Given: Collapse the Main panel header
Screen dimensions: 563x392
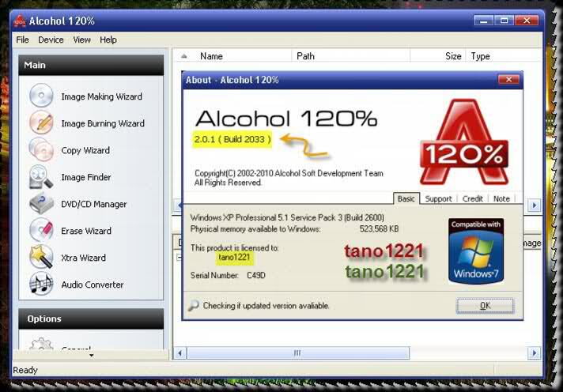Looking at the screenshot, I should [x=91, y=65].
